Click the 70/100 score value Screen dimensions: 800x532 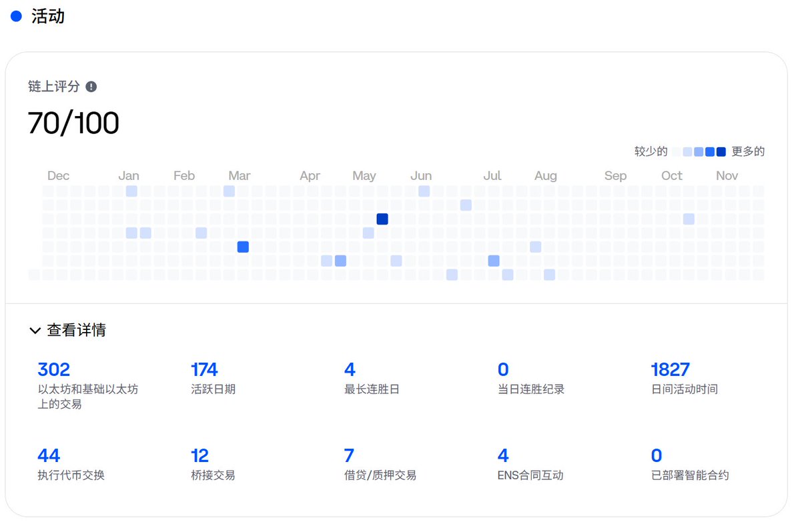pos(72,123)
